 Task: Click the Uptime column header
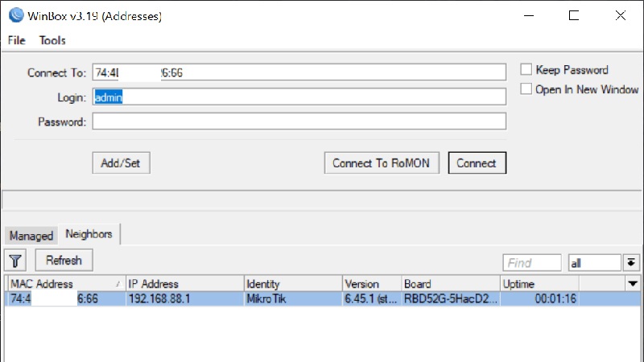point(539,284)
